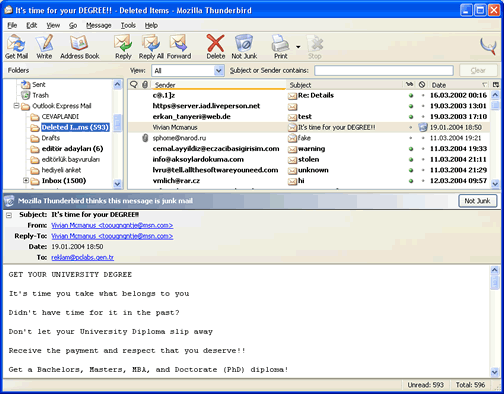This screenshot has height=394, width=504.
Task: Open the Edit menu
Action: pos(32,25)
